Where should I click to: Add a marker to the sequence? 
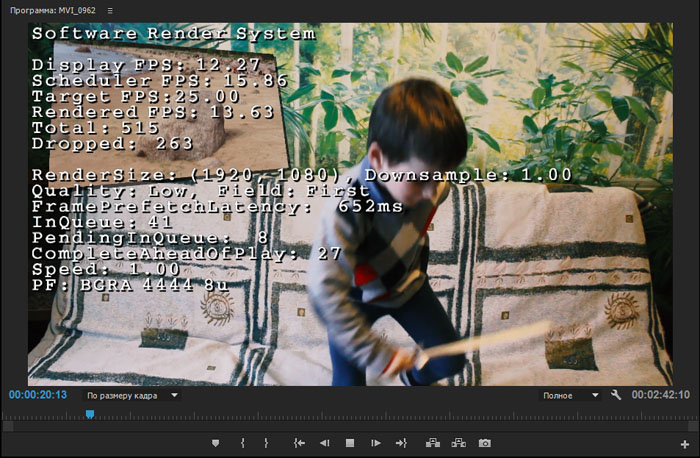pyautogui.click(x=216, y=443)
